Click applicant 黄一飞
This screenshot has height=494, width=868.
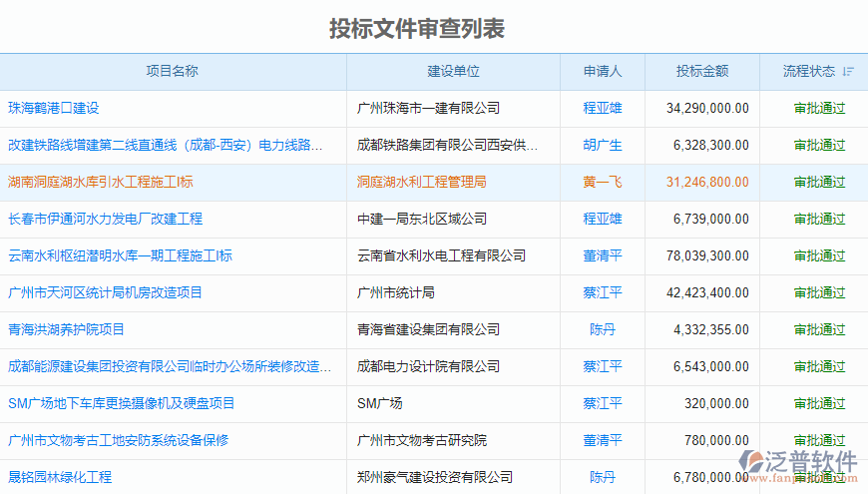pyautogui.click(x=603, y=183)
